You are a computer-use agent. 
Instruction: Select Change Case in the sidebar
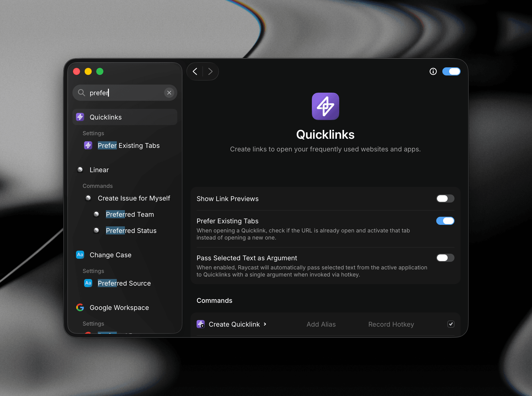[x=125, y=255]
